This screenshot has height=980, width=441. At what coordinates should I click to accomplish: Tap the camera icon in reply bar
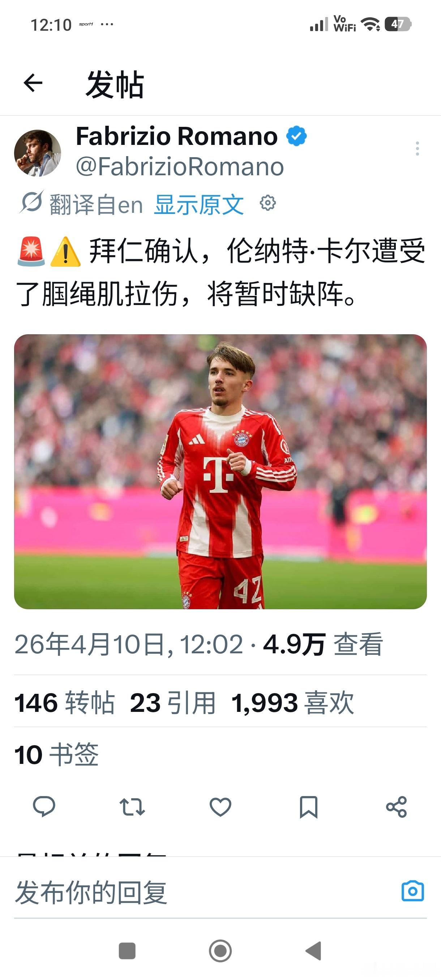pyautogui.click(x=413, y=891)
